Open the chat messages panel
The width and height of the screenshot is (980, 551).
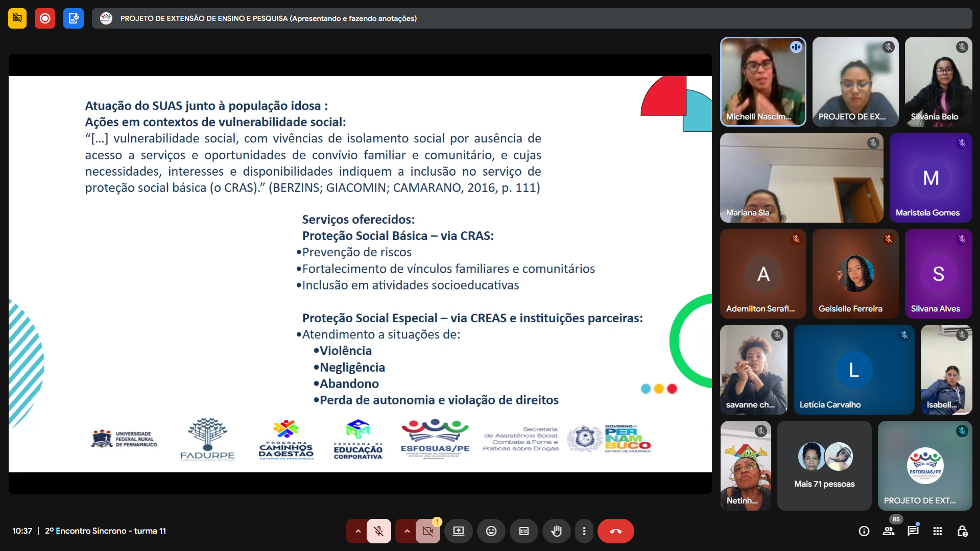pyautogui.click(x=913, y=531)
